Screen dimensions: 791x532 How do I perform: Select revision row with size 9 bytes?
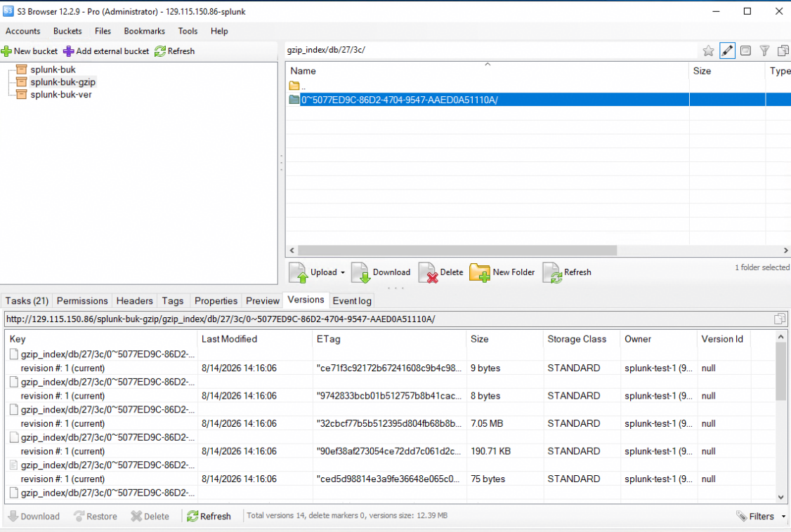pyautogui.click(x=390, y=368)
